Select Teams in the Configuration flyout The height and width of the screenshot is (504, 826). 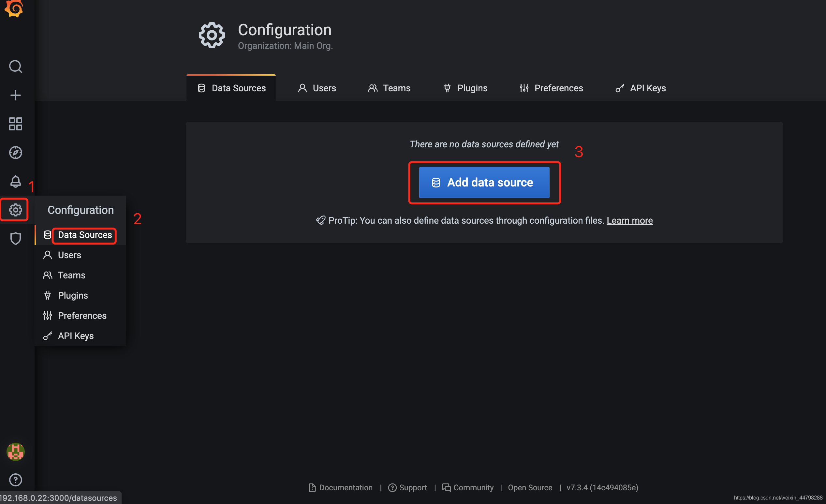point(81,275)
